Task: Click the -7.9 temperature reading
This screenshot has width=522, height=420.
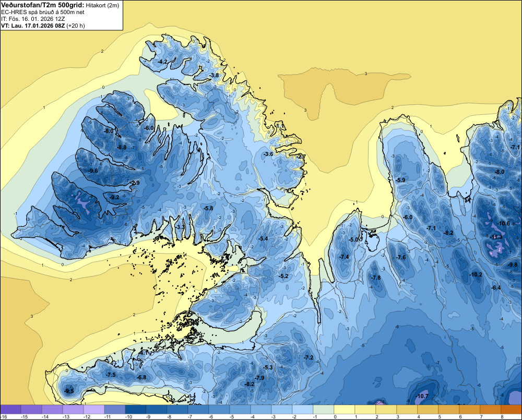Action: coord(259,378)
